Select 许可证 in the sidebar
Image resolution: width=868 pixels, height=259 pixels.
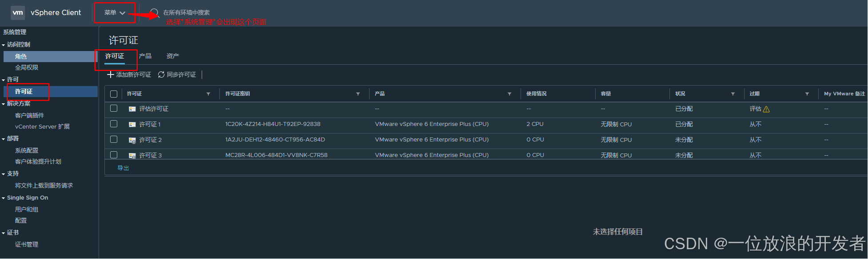coord(50,91)
